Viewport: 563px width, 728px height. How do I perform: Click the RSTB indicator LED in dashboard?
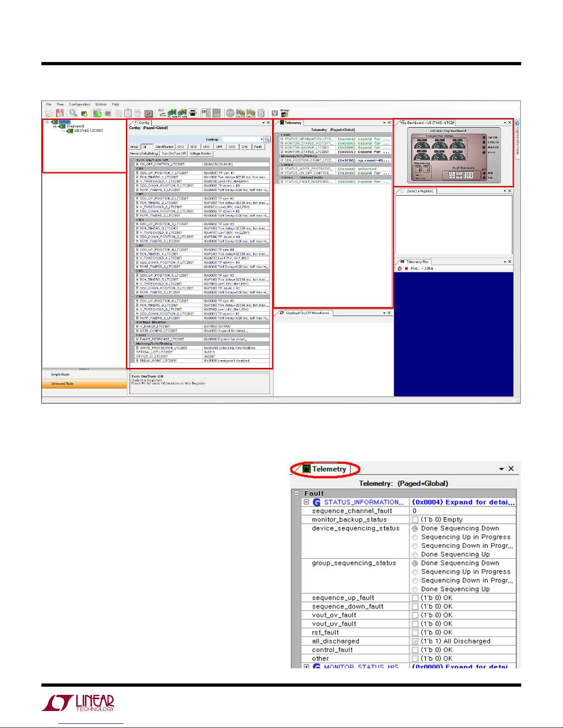(x=484, y=152)
